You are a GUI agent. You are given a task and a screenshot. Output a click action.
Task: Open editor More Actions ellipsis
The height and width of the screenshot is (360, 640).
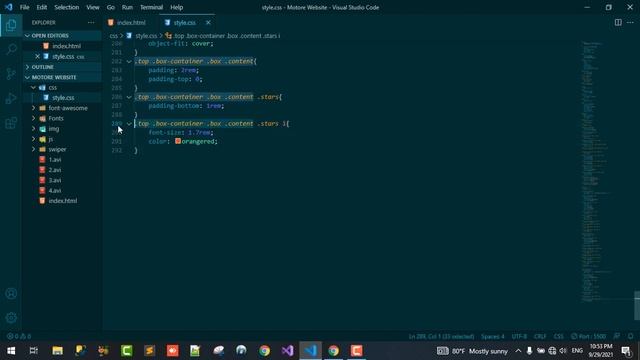pyautogui.click(x=630, y=22)
